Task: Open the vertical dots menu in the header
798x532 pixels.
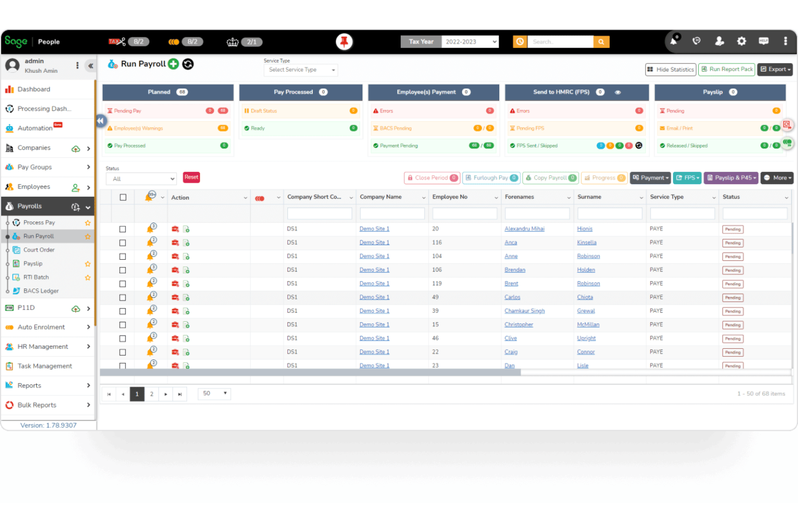Action: pyautogui.click(x=785, y=41)
